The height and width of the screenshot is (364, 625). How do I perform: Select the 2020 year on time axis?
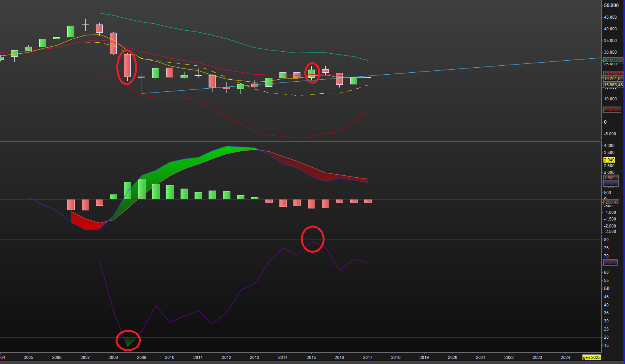tap(452, 357)
